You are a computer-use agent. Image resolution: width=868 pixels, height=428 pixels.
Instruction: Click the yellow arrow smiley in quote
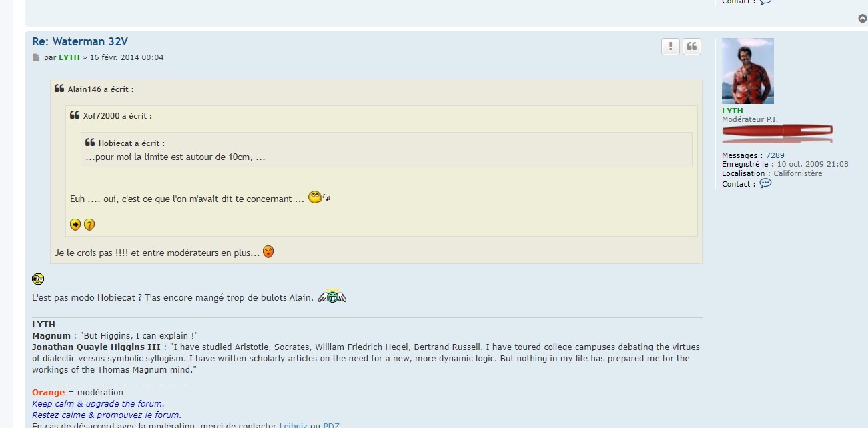pyautogui.click(x=75, y=225)
